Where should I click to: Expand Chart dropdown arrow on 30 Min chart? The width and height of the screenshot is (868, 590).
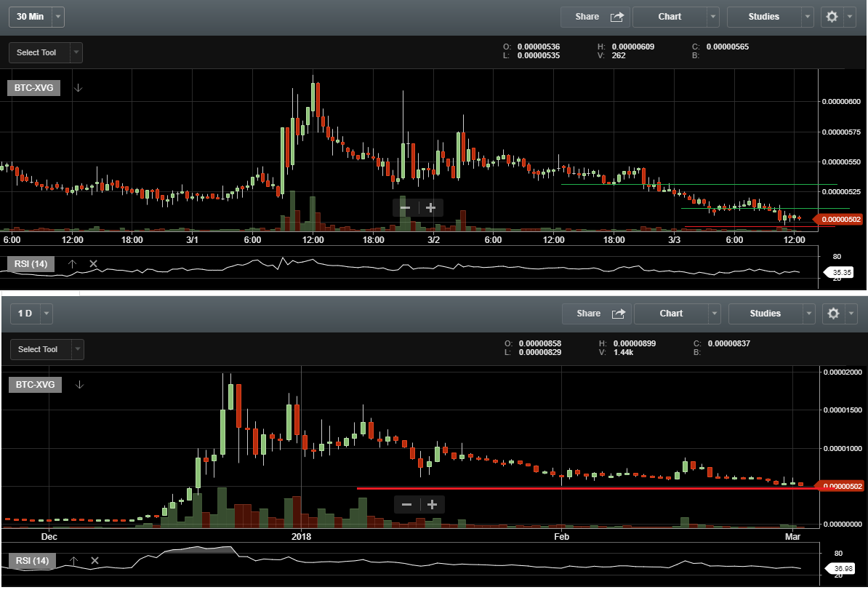713,17
